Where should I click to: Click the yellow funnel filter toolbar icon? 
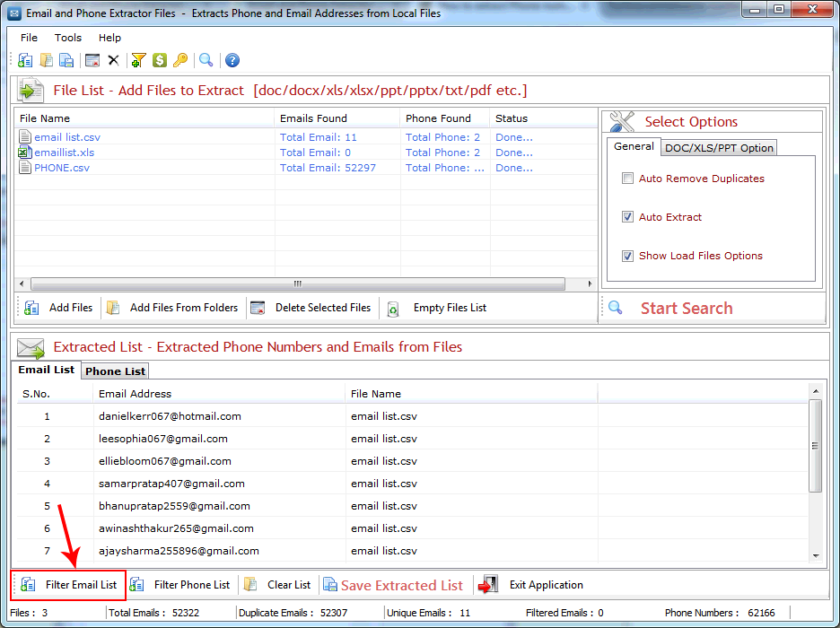[x=138, y=60]
